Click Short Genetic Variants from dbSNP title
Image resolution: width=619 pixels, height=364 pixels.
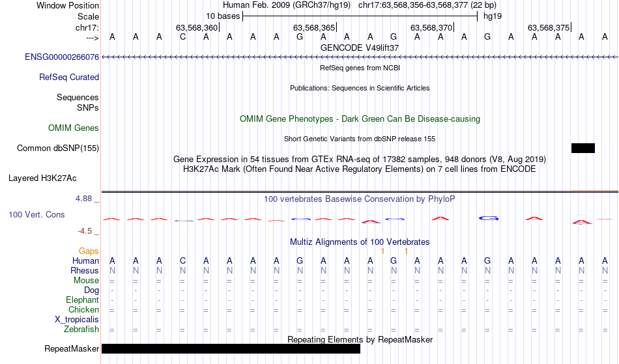click(360, 139)
